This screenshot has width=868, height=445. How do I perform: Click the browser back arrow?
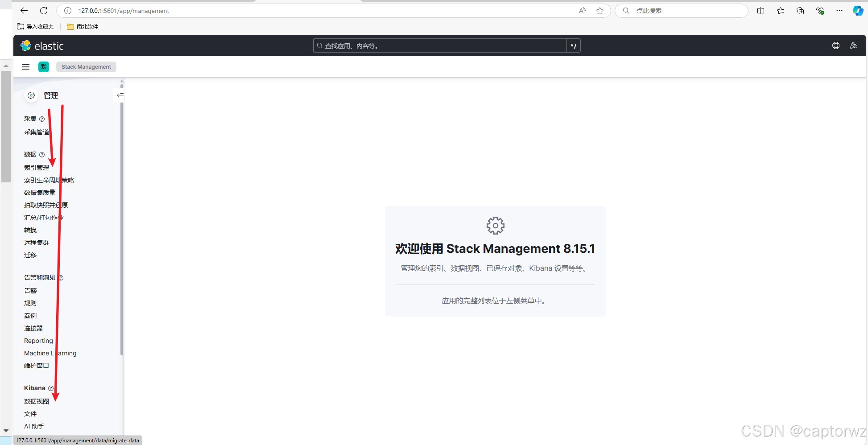pos(24,11)
